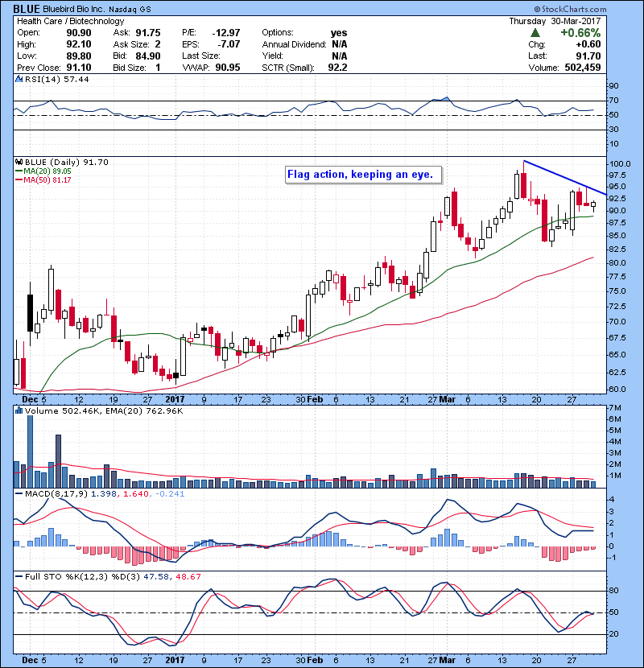Image resolution: width=644 pixels, height=668 pixels.
Task: Click the MA(20) 89.05 legend text
Action: coord(47,171)
